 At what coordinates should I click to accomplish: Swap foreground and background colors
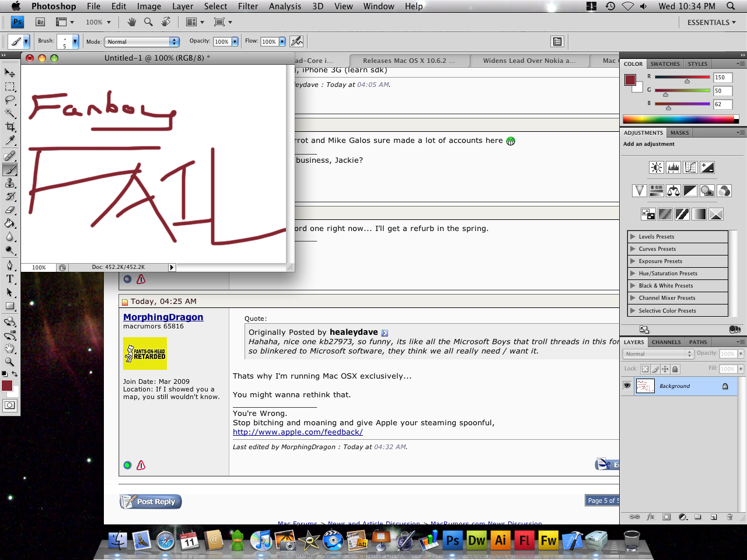pyautogui.click(x=15, y=374)
